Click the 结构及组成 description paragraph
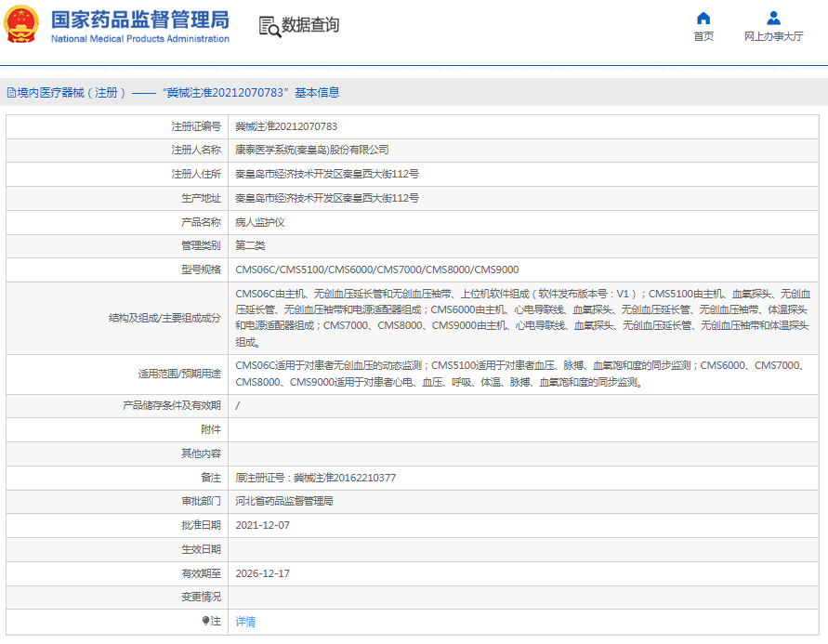The width and height of the screenshot is (828, 644). pyautogui.click(x=523, y=318)
